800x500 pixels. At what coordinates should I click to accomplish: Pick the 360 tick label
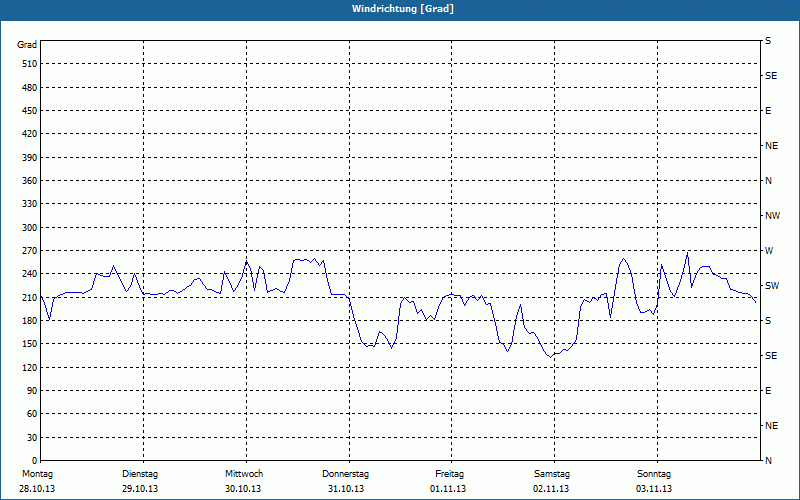[30, 181]
